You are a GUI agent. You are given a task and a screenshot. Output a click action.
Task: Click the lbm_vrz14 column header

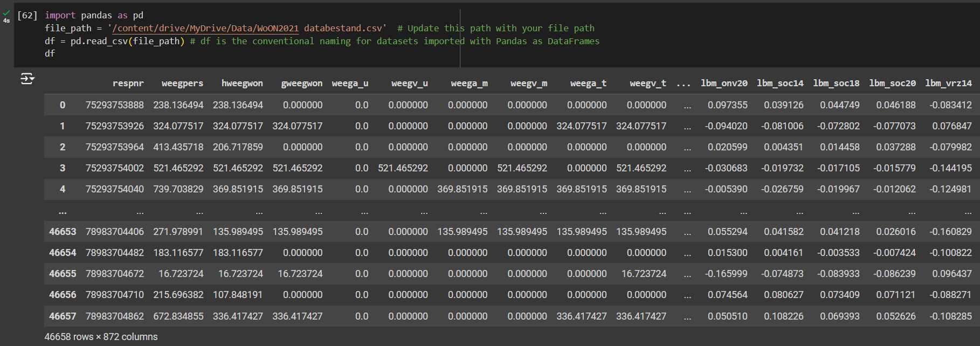[x=948, y=84]
